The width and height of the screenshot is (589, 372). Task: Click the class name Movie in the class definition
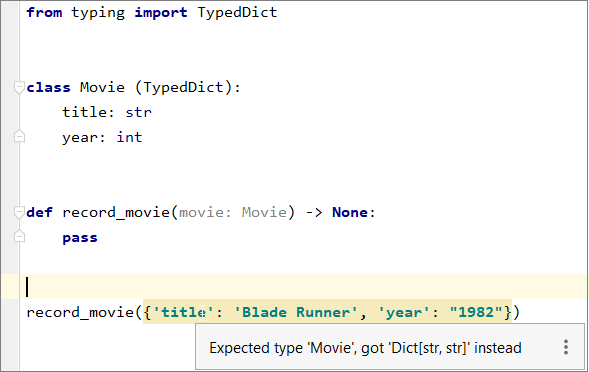(x=102, y=88)
